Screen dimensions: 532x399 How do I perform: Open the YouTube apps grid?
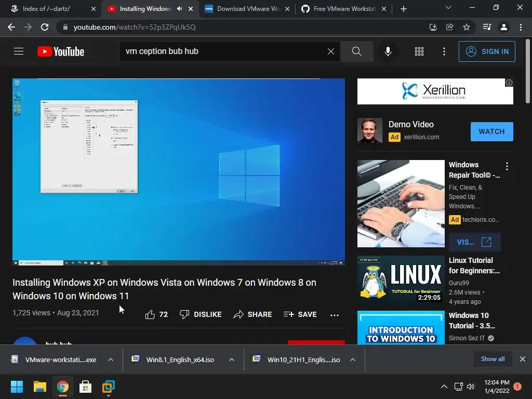click(419, 51)
